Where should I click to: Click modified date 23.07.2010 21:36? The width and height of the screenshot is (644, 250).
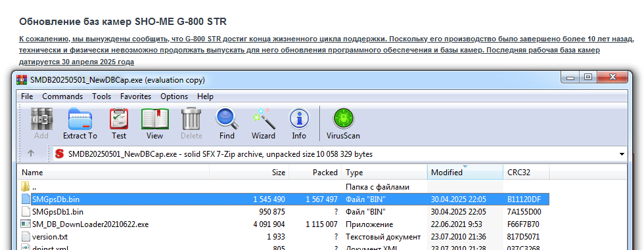tap(459, 237)
